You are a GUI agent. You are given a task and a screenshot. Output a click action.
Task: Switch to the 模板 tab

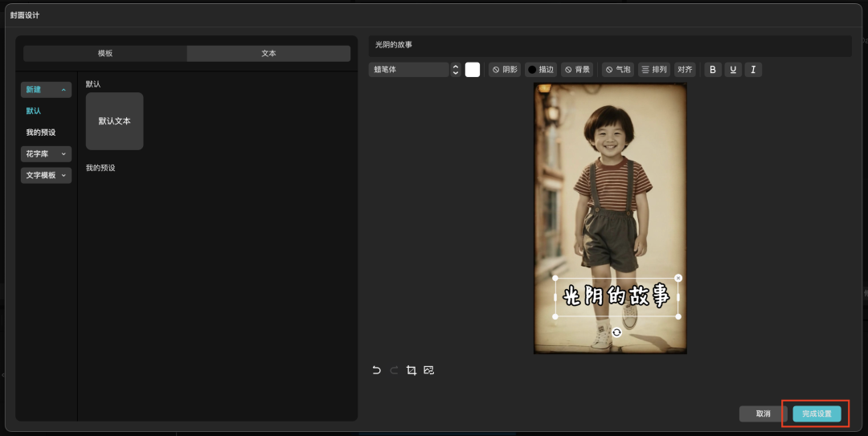pyautogui.click(x=105, y=54)
